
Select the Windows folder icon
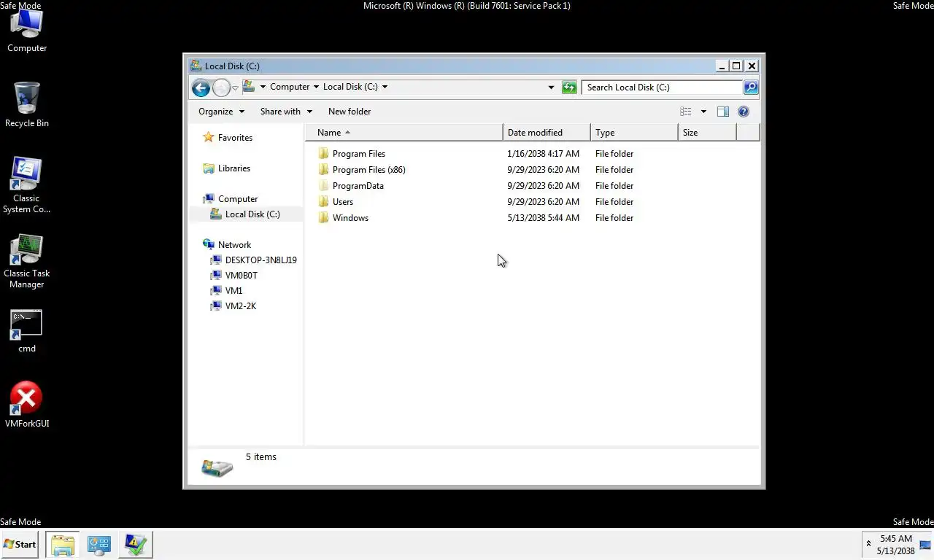coord(324,218)
